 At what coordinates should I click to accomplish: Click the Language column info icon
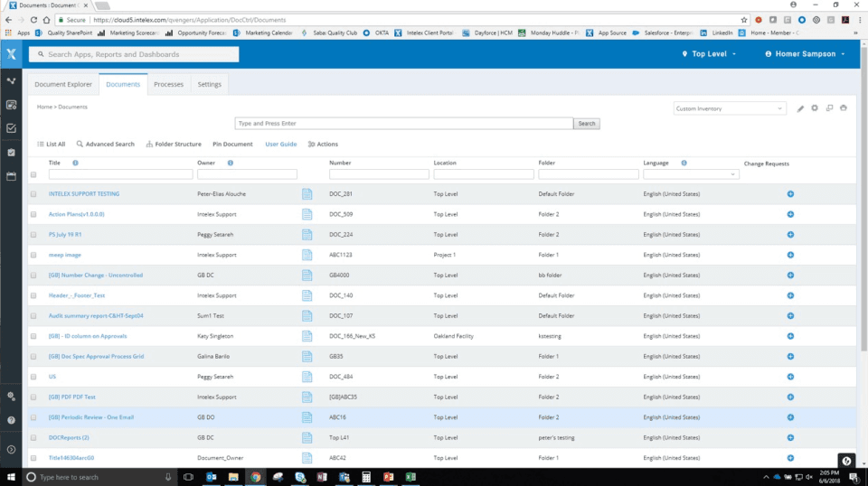(x=684, y=164)
